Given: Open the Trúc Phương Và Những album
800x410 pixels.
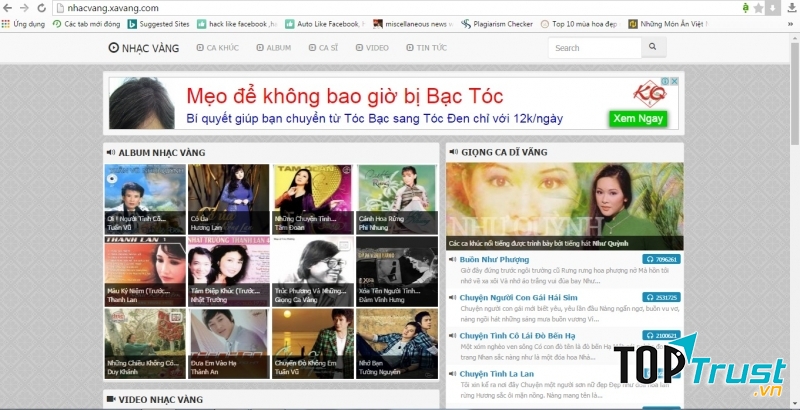Looking at the screenshot, I should click(313, 271).
